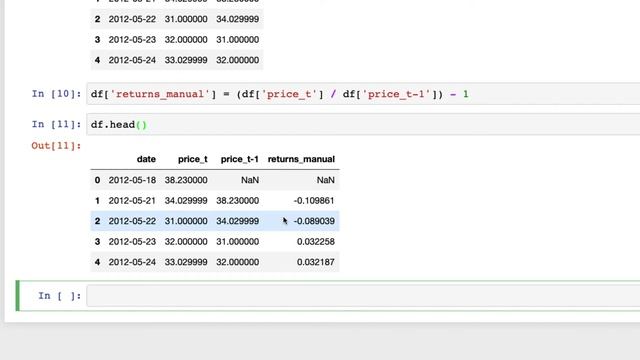Click 2012-05-24 in the upper table
Image resolution: width=640 pixels, height=360 pixels.
(x=132, y=60)
